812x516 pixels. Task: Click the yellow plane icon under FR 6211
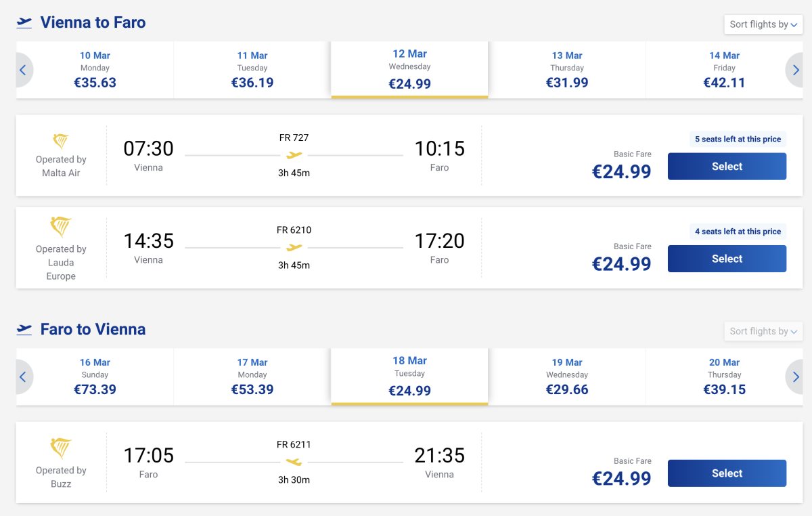pos(294,463)
